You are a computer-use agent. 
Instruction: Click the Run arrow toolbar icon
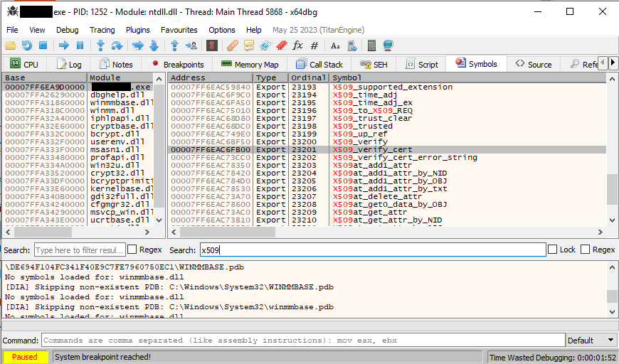click(x=63, y=45)
